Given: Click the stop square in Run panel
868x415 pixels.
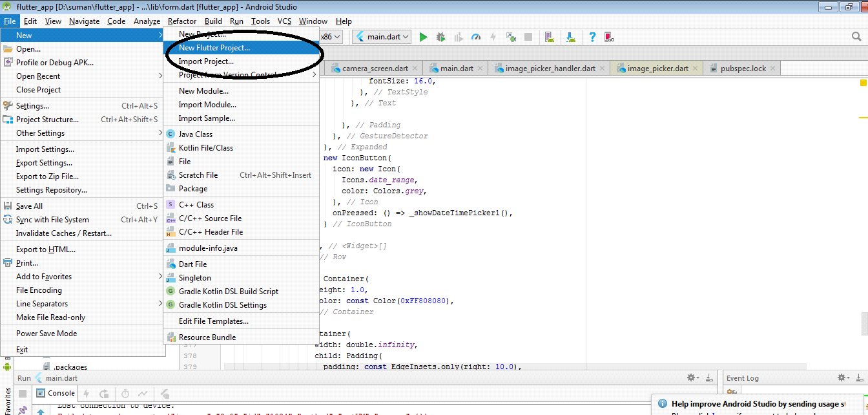Looking at the screenshot, I should tap(23, 393).
